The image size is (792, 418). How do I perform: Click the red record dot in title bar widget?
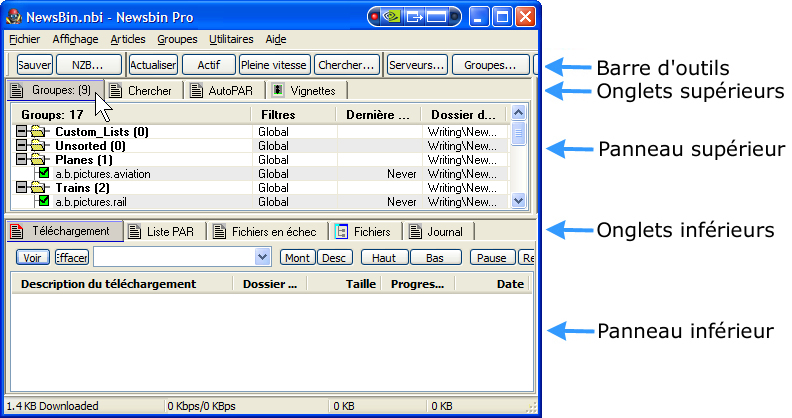pyautogui.click(x=374, y=17)
